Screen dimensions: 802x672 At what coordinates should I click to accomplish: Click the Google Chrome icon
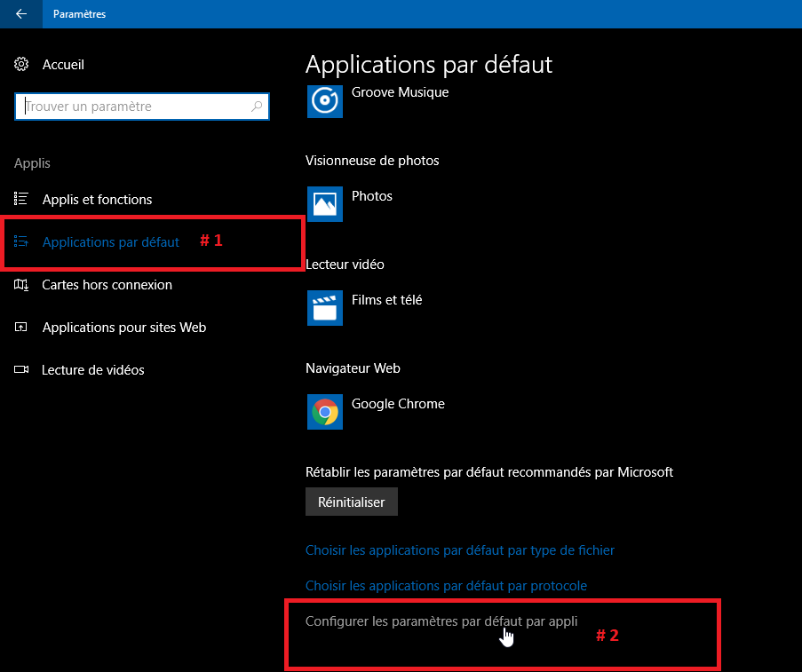(324, 411)
